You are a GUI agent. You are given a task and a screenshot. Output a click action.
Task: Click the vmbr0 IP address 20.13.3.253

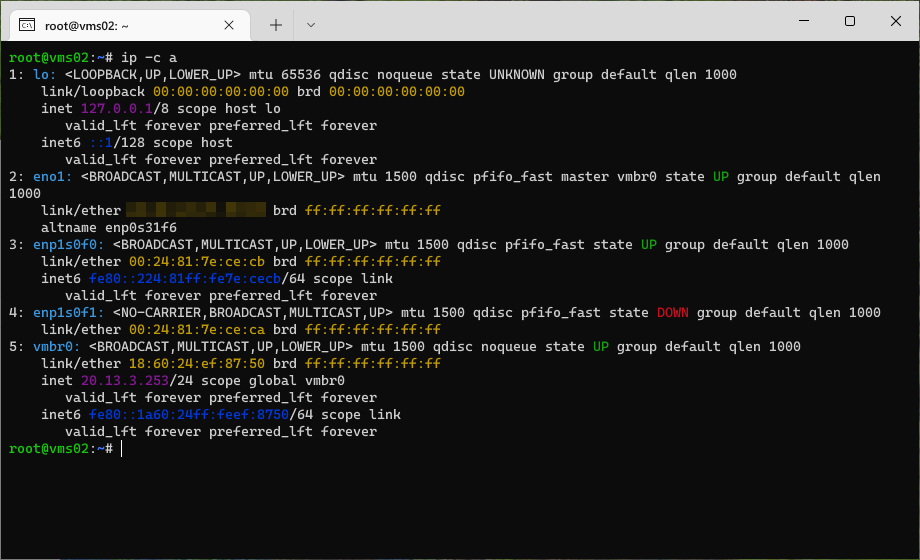(x=120, y=381)
